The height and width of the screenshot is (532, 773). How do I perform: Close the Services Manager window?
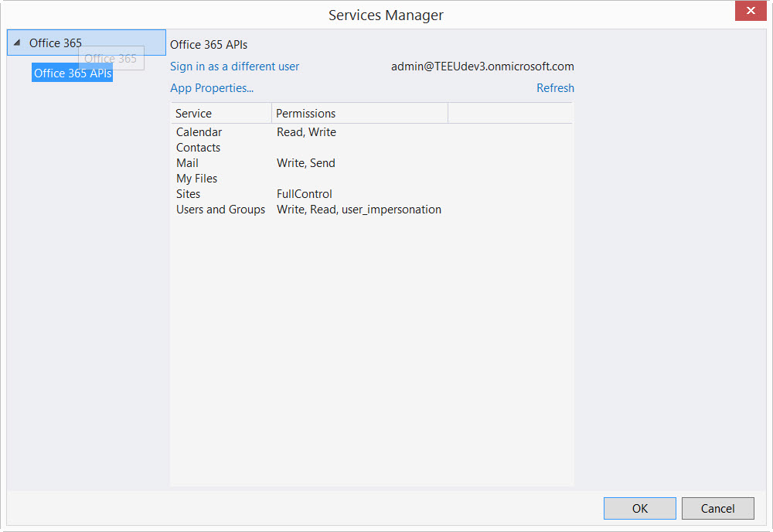coord(751,11)
